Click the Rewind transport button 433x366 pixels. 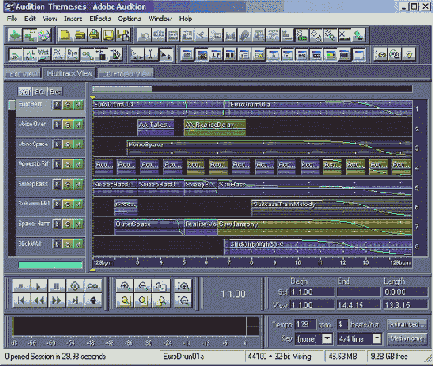tap(39, 301)
